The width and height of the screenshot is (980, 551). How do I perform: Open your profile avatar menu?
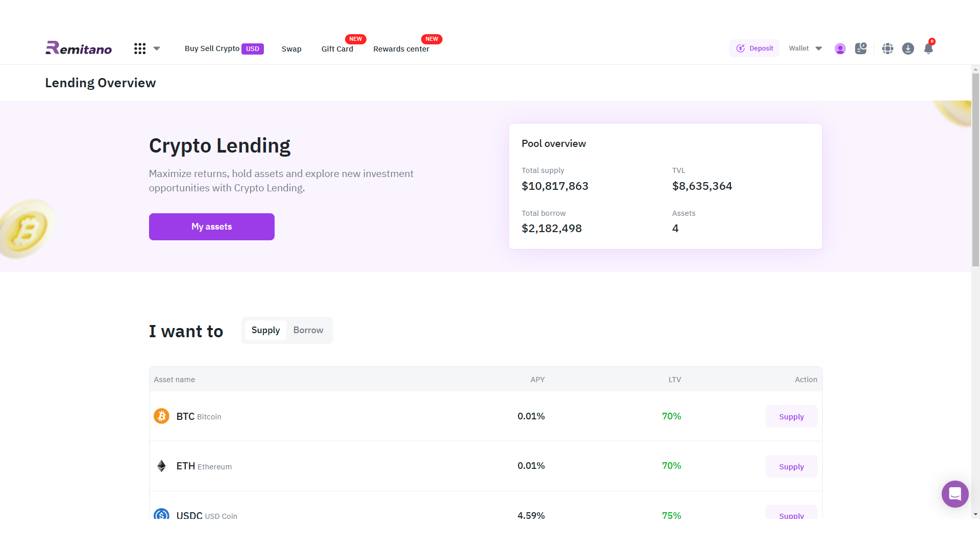[840, 48]
